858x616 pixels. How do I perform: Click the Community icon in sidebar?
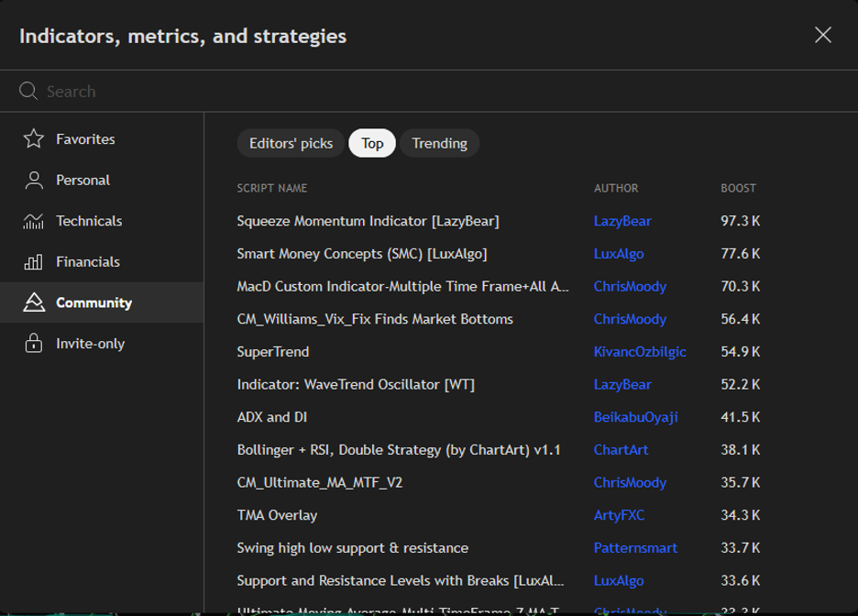34,302
